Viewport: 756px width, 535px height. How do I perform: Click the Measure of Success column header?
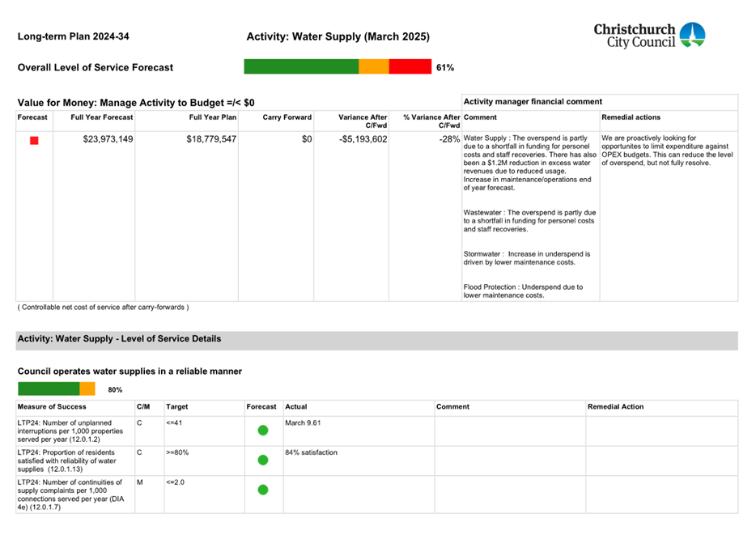point(52,407)
